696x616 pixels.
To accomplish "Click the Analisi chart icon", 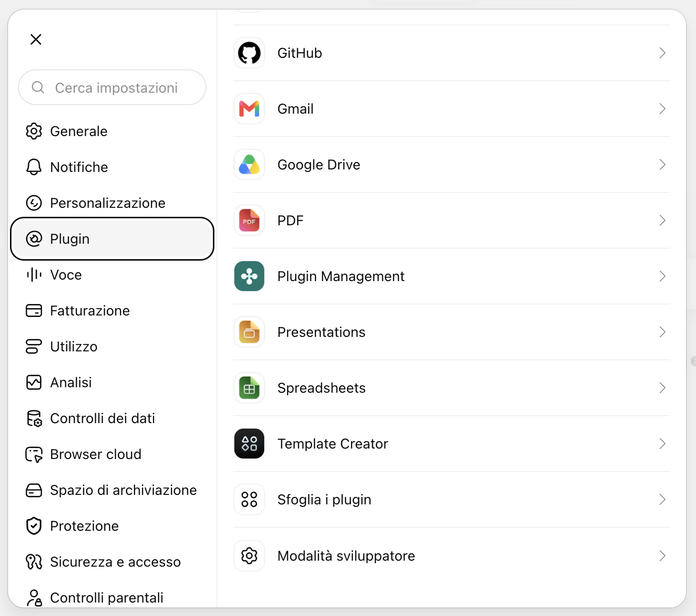I will [34, 382].
